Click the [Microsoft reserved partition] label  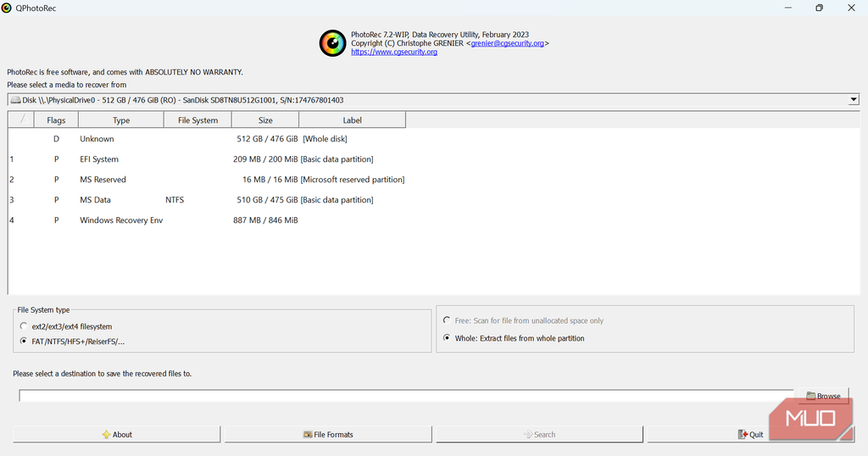point(353,180)
